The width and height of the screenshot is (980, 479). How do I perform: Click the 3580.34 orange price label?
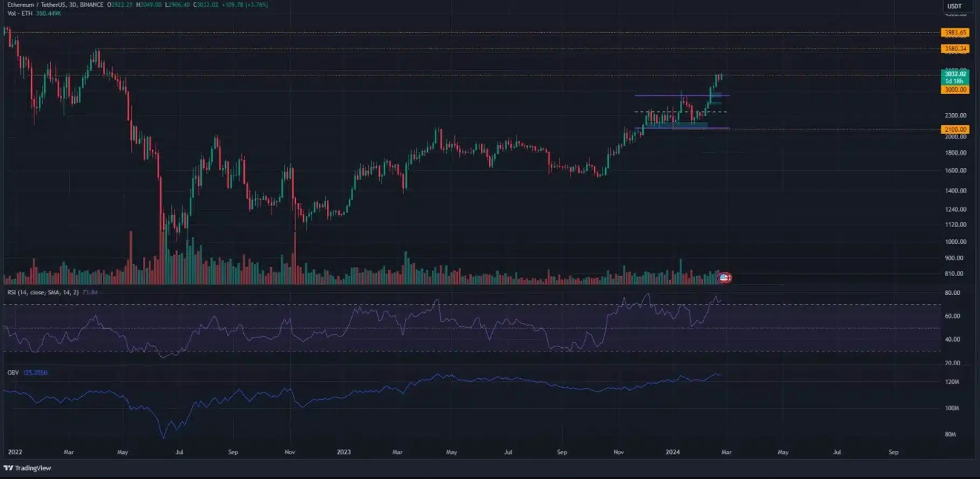point(955,48)
